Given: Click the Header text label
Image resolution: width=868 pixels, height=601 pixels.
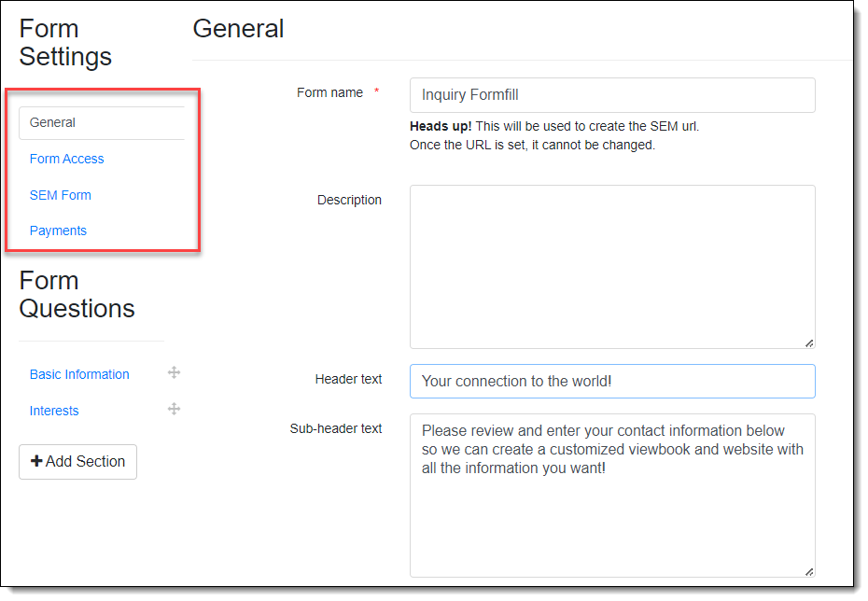Looking at the screenshot, I should [349, 380].
